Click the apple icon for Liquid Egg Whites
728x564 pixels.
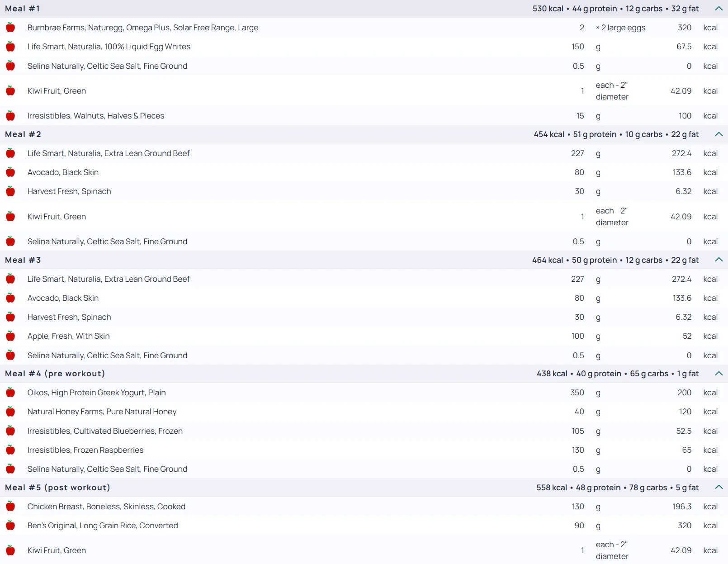[x=10, y=47]
